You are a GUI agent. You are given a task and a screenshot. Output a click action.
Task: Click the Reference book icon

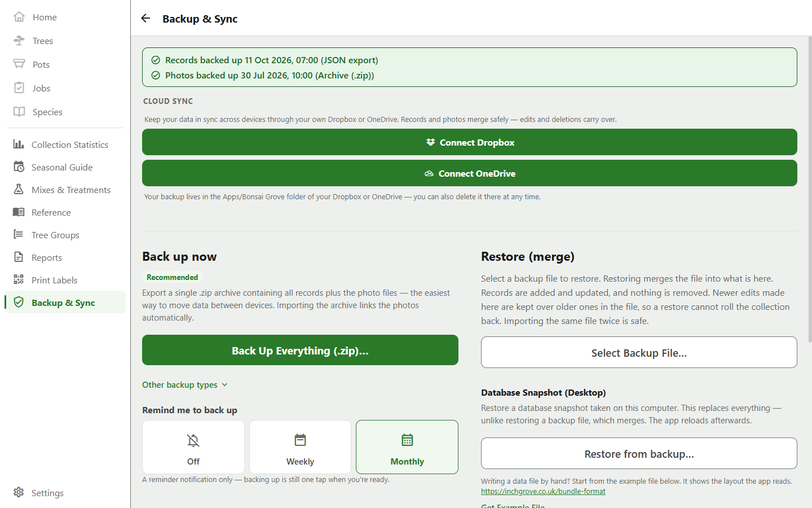tap(19, 212)
